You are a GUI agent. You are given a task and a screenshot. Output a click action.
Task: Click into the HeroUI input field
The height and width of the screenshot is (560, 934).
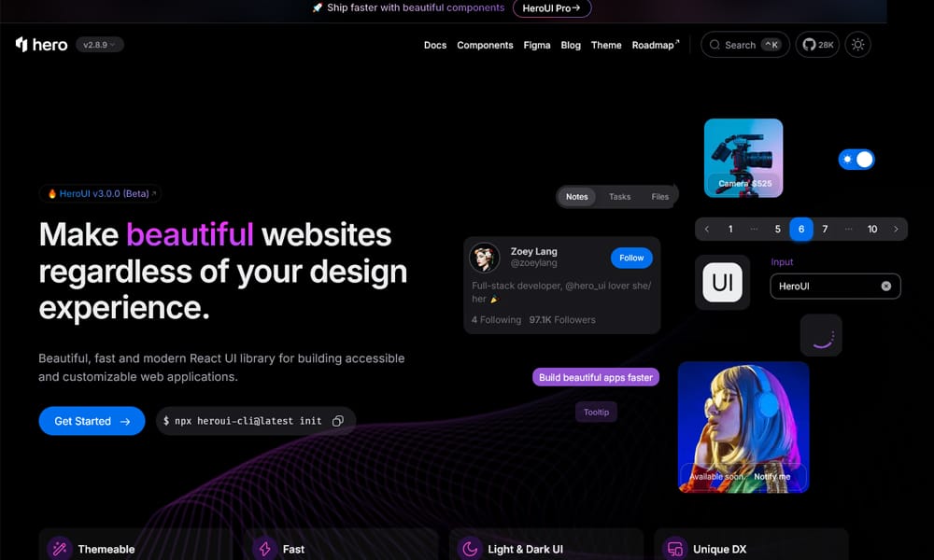822,286
